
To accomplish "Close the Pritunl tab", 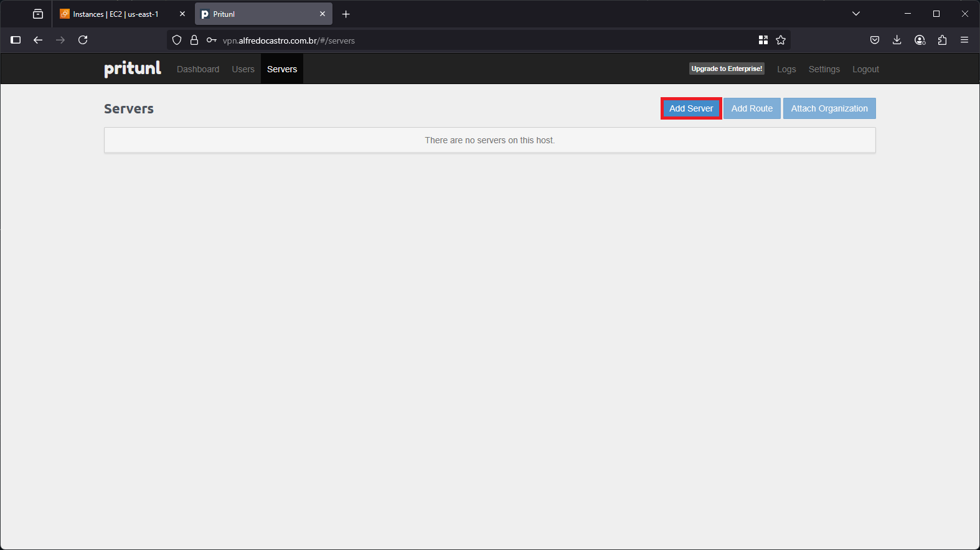I will coord(323,14).
